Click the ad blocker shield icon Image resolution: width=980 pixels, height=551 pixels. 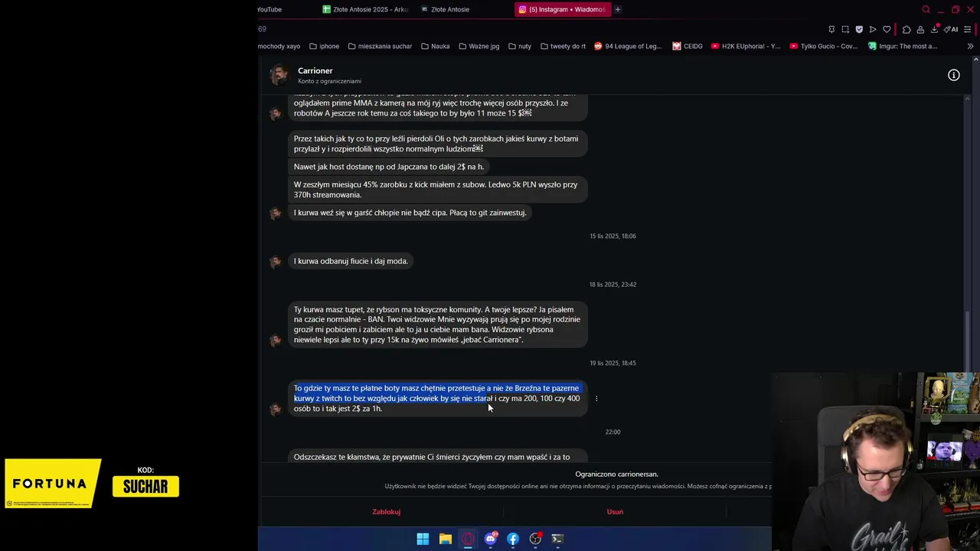(x=859, y=29)
